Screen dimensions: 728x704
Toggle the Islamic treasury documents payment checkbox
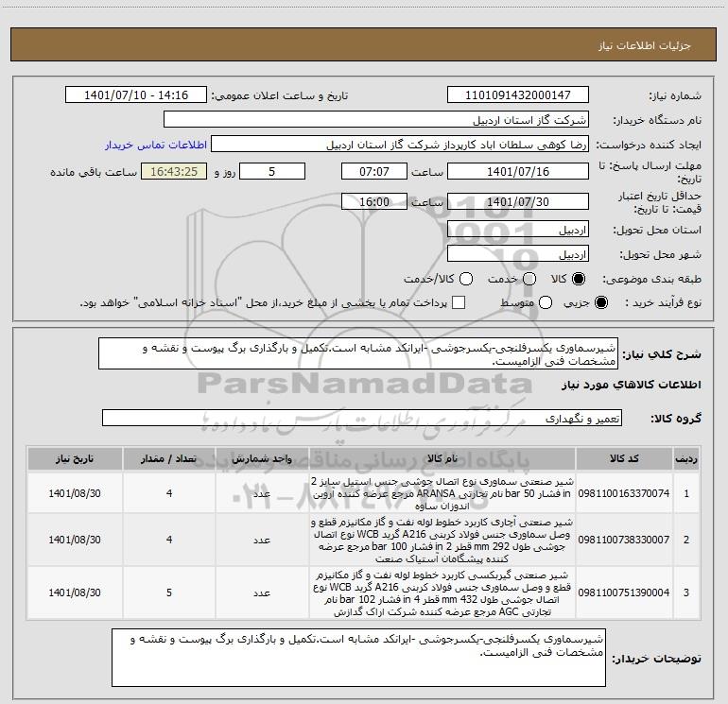coord(459,302)
